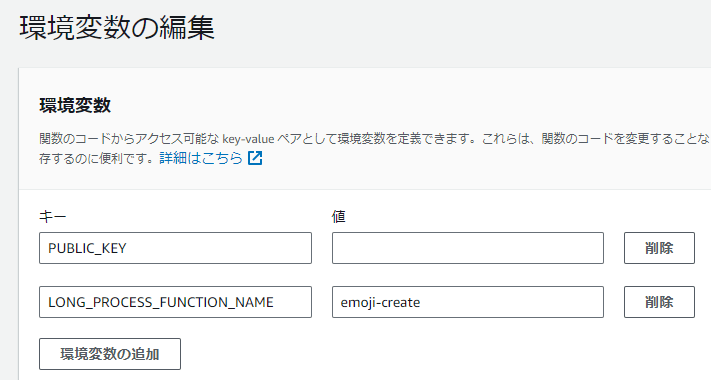Click the 環境変数 section heading
This screenshot has width=711, height=380.
(x=75, y=106)
